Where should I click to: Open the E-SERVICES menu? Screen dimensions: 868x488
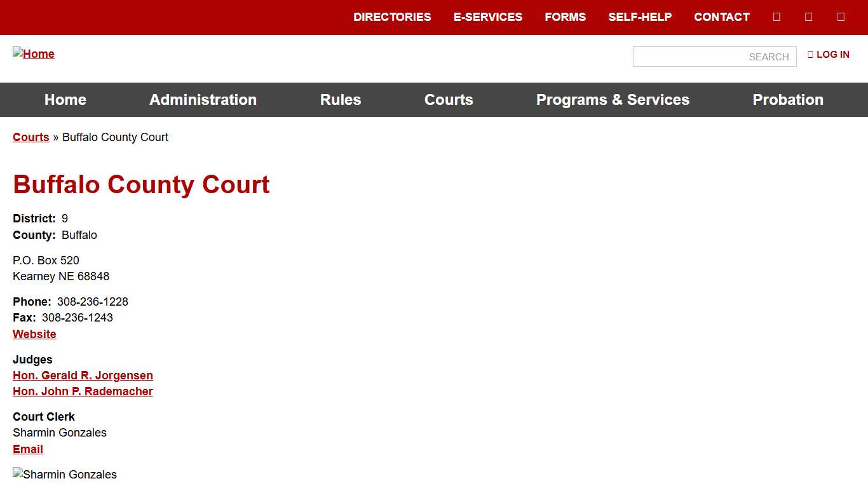pyautogui.click(x=488, y=17)
